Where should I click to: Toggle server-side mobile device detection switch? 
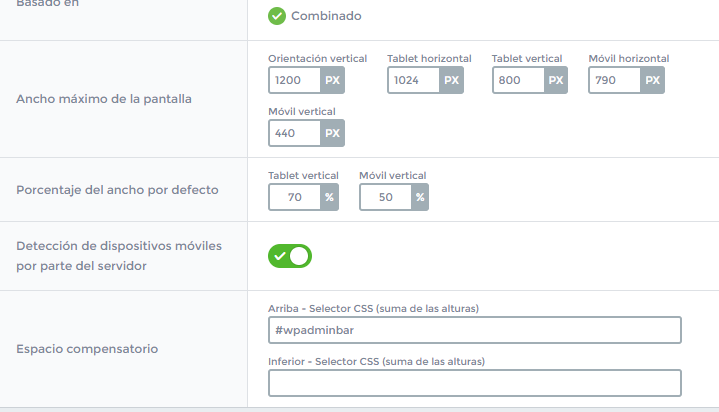[x=290, y=256]
